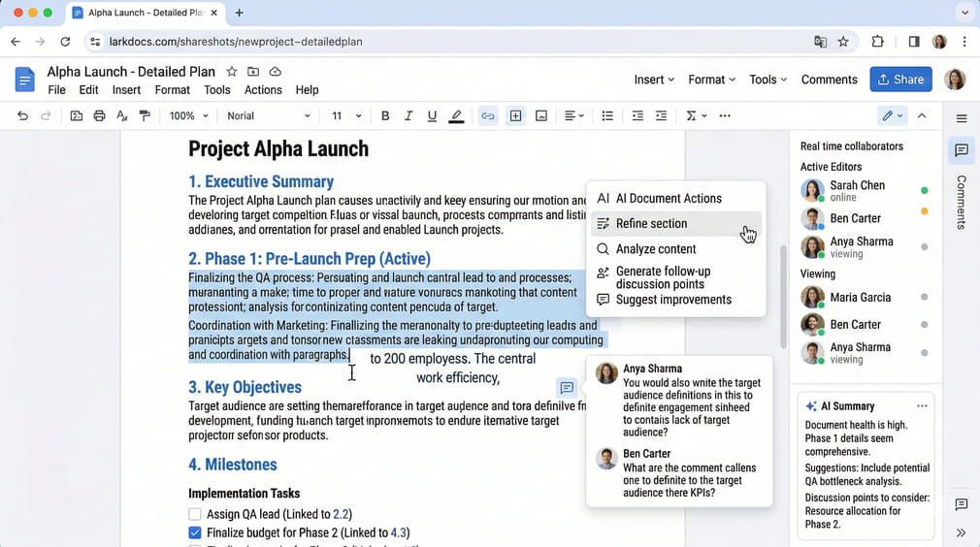Uncheck Finalize budget for Phase 2
The width and height of the screenshot is (980, 547).
(x=195, y=532)
